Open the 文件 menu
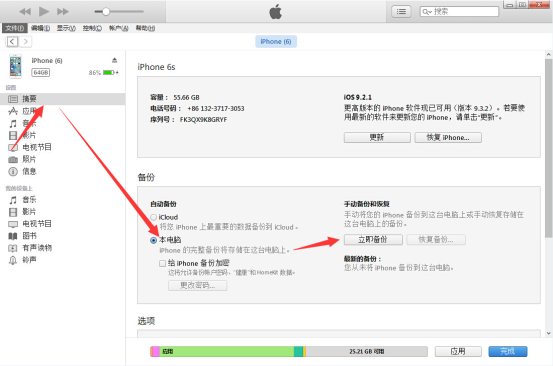553x366 pixels. (15, 28)
